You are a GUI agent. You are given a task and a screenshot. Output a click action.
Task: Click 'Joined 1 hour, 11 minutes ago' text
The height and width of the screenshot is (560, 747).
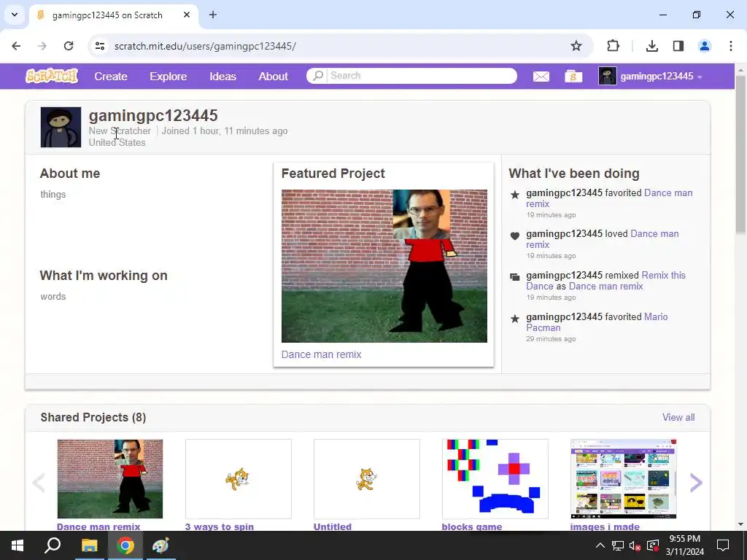tap(225, 131)
